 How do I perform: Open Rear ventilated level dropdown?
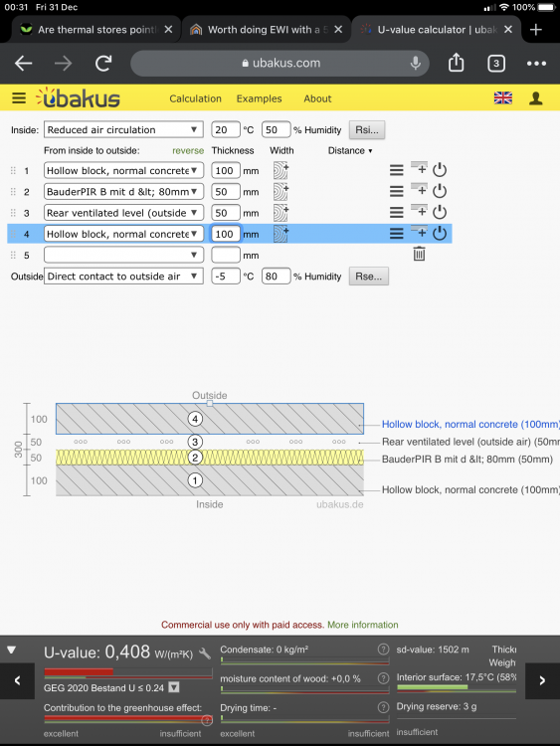point(123,213)
